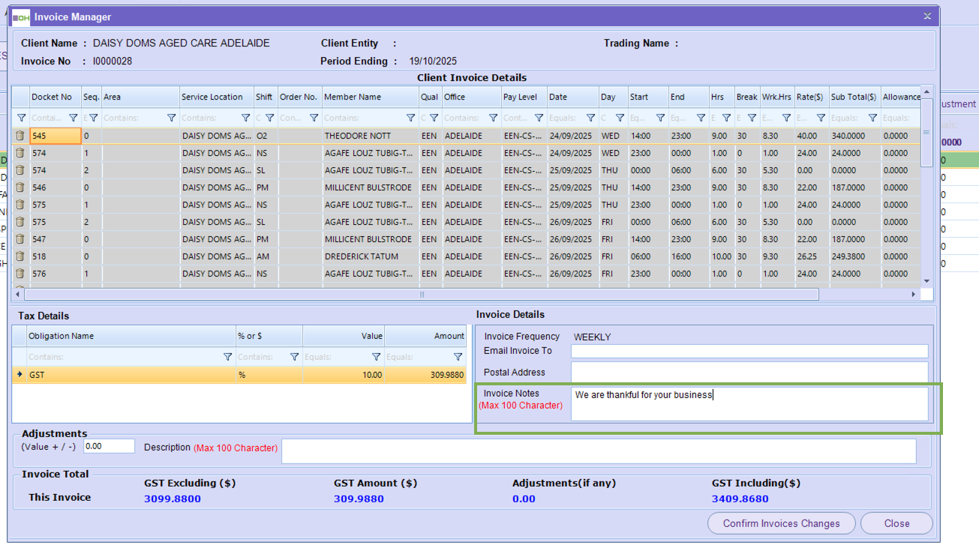The width and height of the screenshot is (979, 560).
Task: Click filter icon in Date column
Action: click(590, 118)
